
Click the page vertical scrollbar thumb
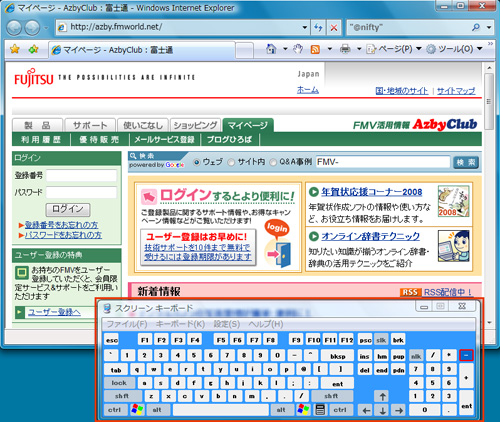coord(489,101)
